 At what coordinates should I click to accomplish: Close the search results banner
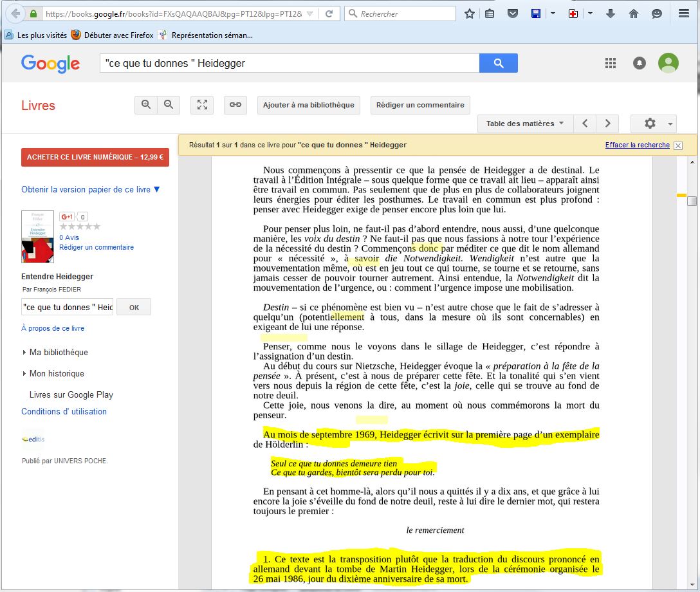point(678,145)
